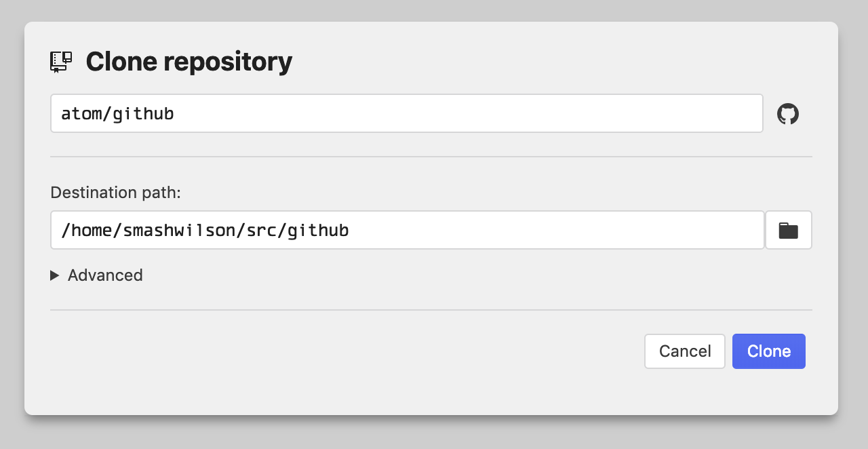Click the Destination path label

(x=115, y=193)
